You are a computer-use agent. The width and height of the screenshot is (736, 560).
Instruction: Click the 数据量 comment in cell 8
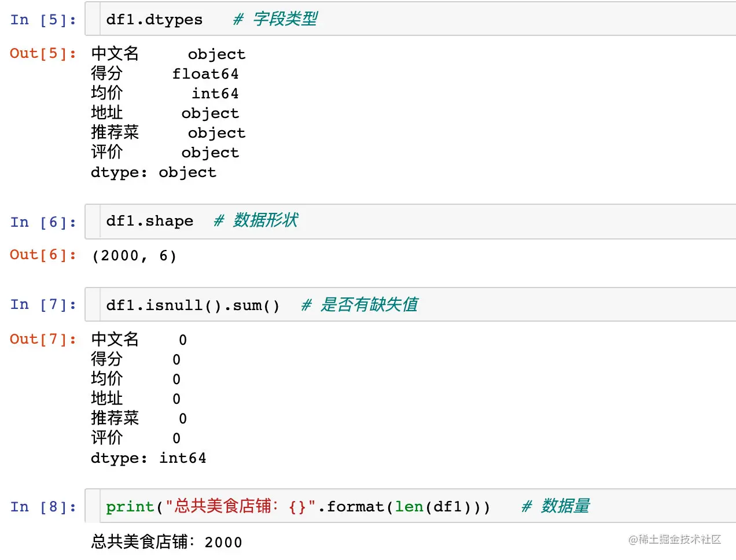[556, 506]
